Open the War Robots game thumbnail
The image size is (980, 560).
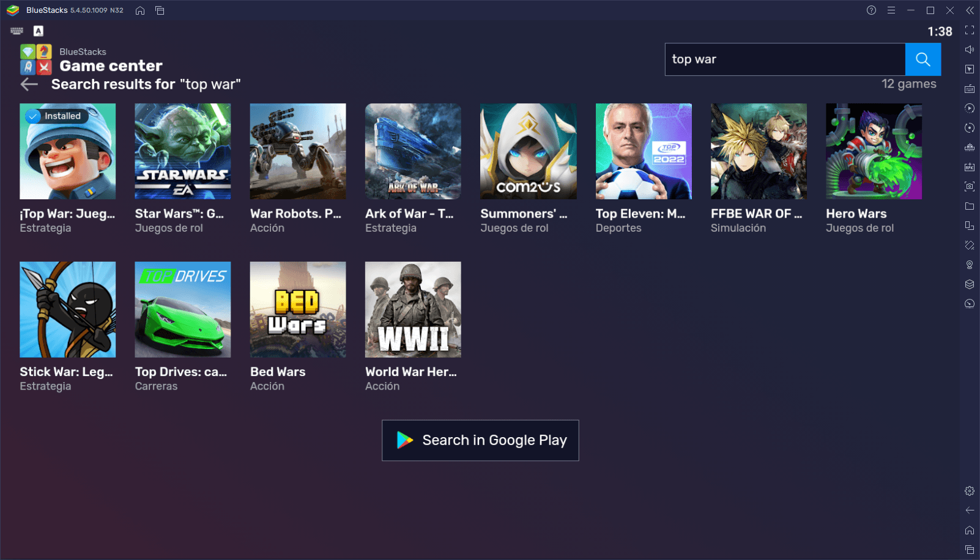tap(298, 151)
